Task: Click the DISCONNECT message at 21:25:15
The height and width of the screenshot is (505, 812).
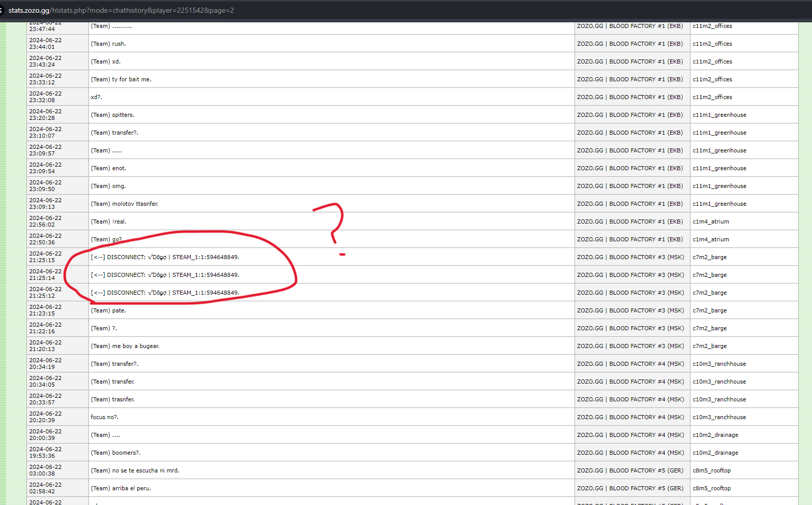Action: [165, 257]
